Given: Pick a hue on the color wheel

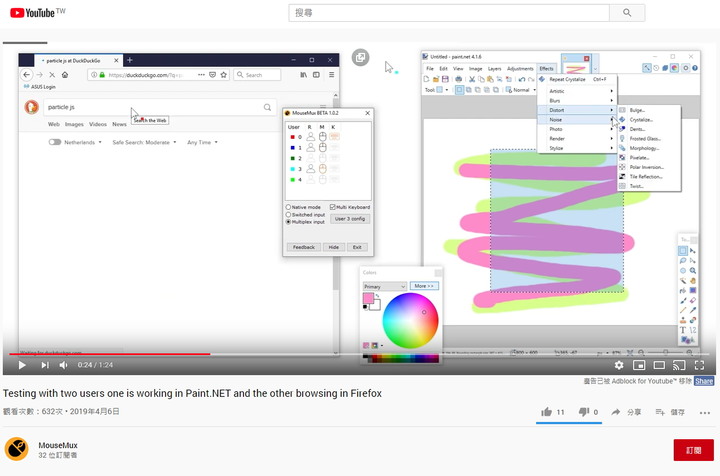Looking at the screenshot, I should tap(410, 320).
